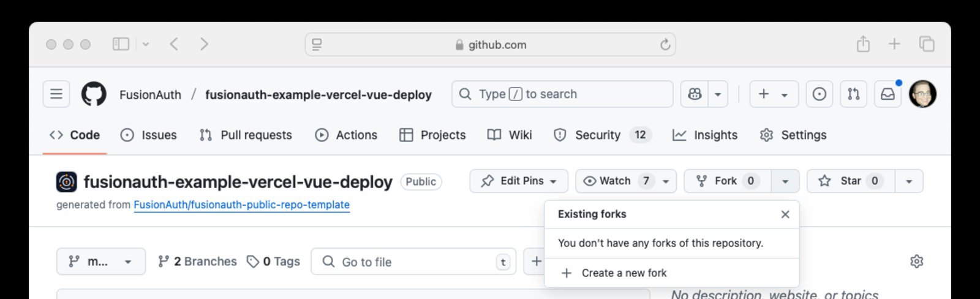Image resolution: width=980 pixels, height=299 pixels.
Task: Open the FusionAuth/fusionauth-public-repo-template link
Action: (241, 205)
